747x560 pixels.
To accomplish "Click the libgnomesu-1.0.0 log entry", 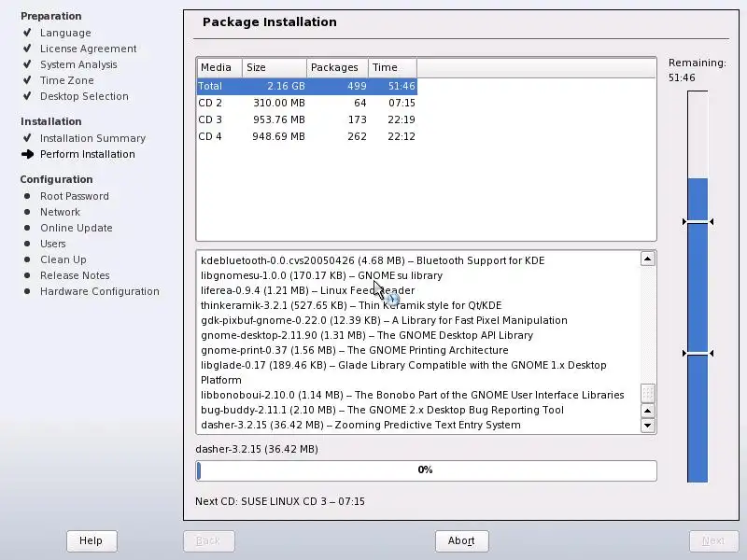I will (321, 275).
